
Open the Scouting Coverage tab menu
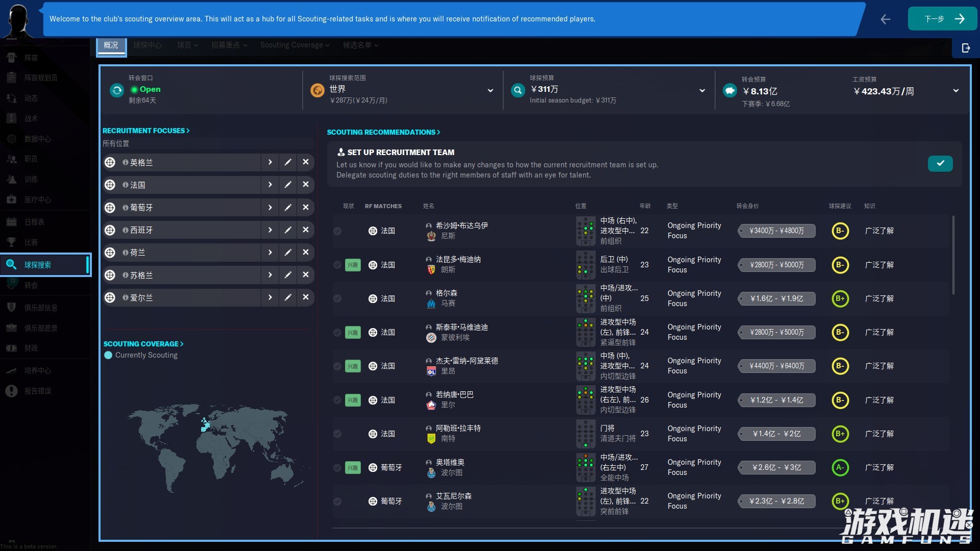[295, 45]
